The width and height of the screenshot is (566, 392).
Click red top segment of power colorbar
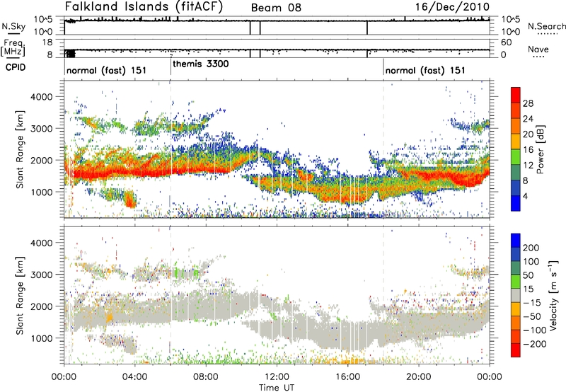pyautogui.click(x=516, y=95)
